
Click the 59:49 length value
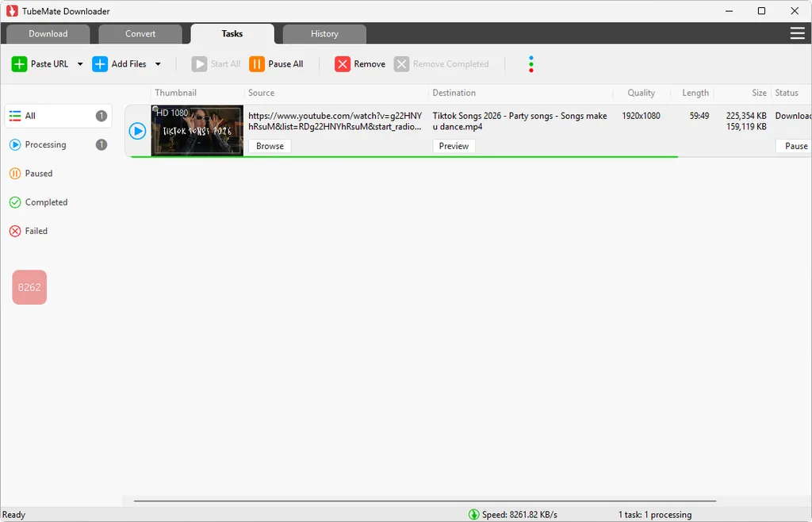pos(699,116)
